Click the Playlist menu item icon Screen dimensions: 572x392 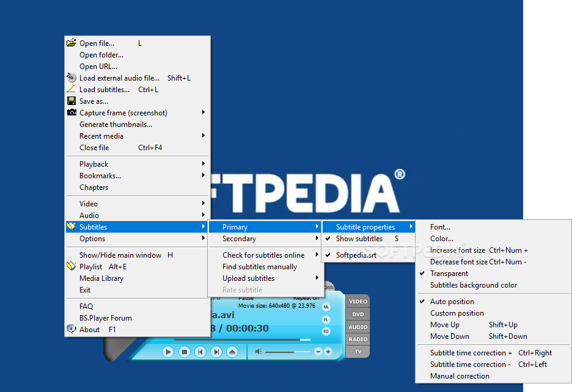[71, 266]
